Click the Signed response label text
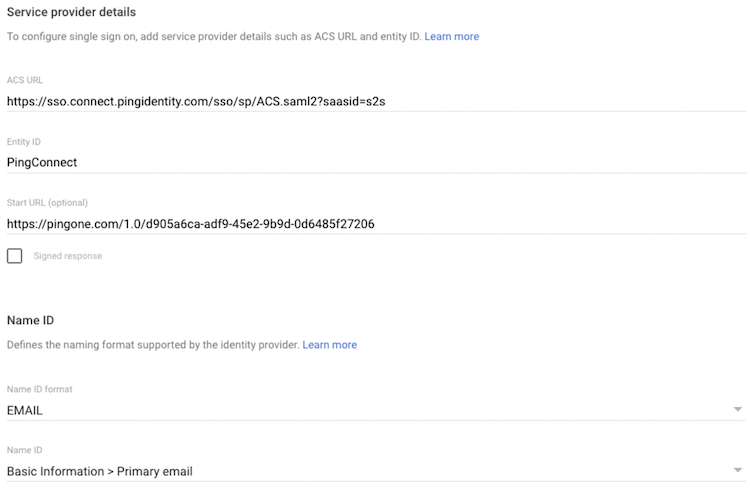This screenshot has width=750, height=489. tap(68, 256)
